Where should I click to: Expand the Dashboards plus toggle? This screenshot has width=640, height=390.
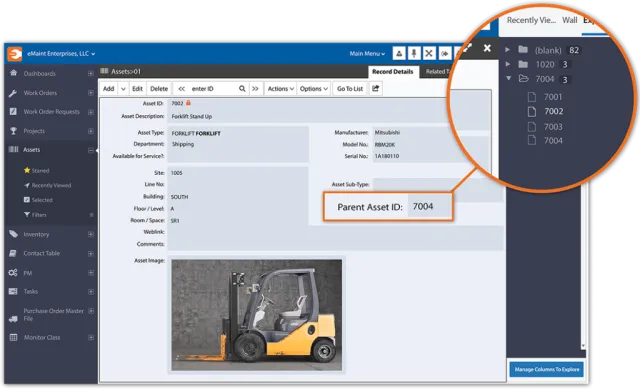(91, 73)
